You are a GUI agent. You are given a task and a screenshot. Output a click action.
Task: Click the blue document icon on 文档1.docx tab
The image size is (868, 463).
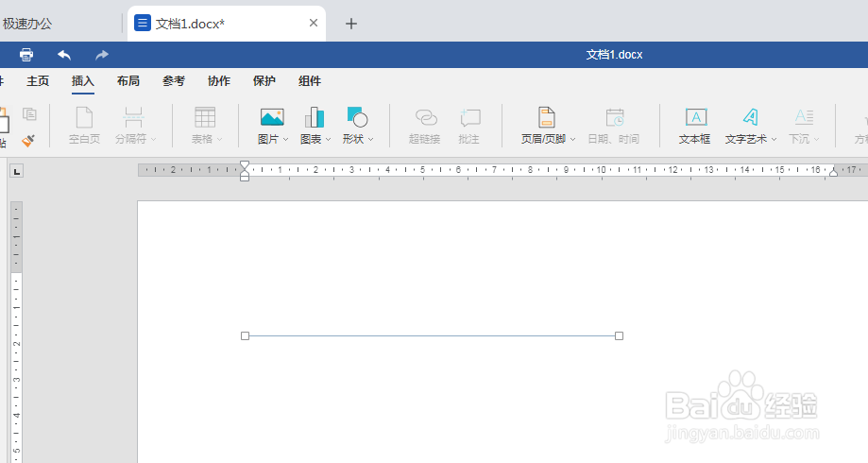coord(143,24)
